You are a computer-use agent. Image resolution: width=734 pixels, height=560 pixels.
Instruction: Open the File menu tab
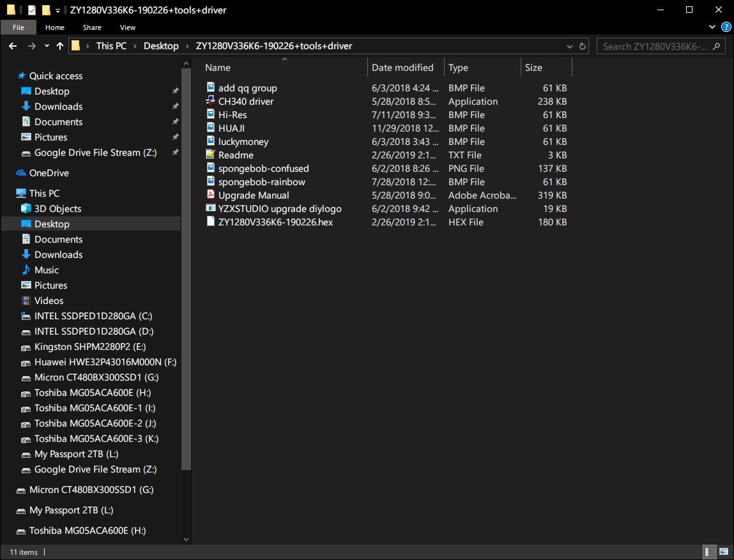tap(19, 27)
